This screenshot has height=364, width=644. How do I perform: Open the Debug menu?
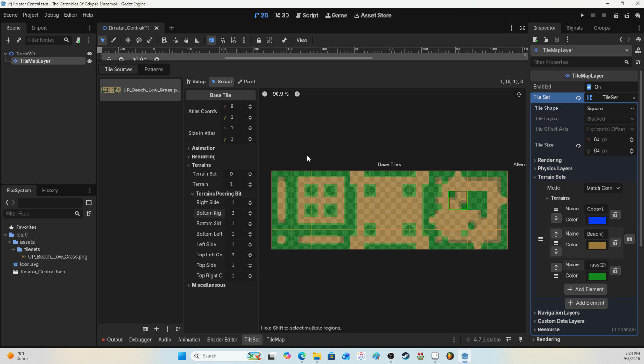51,15
